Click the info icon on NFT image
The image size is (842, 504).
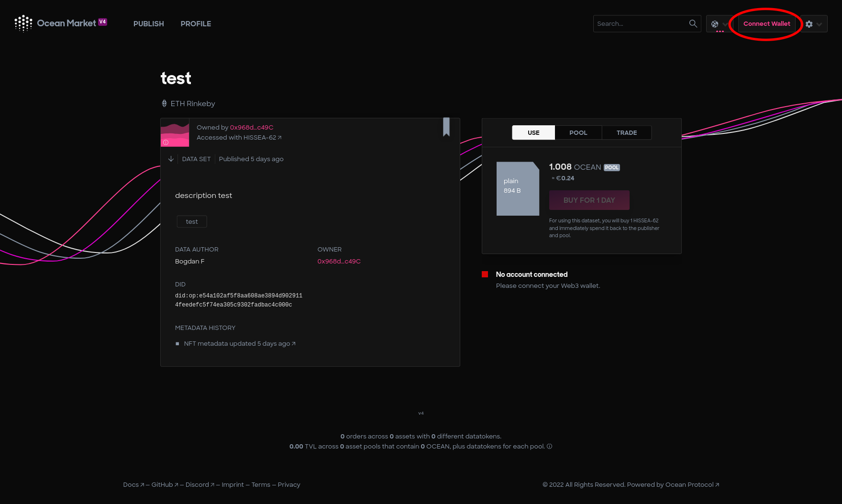point(166,142)
